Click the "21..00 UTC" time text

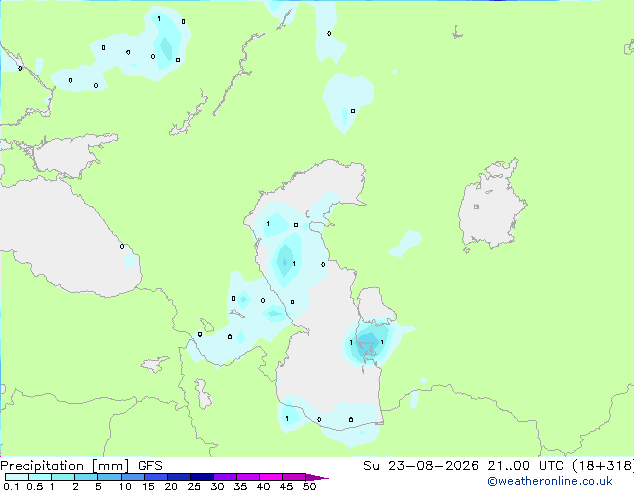pos(525,466)
